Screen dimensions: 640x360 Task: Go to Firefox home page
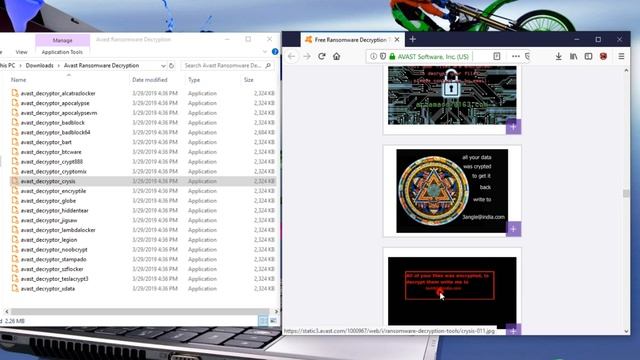[336, 56]
